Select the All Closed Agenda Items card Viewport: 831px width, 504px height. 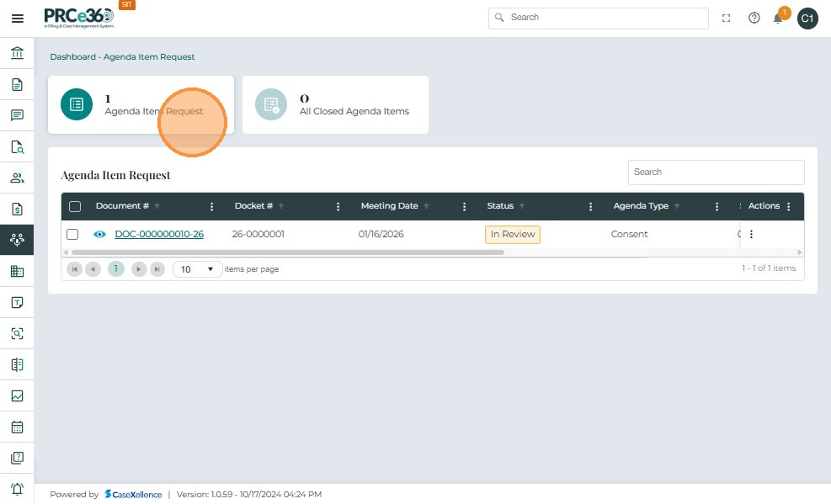(x=335, y=104)
